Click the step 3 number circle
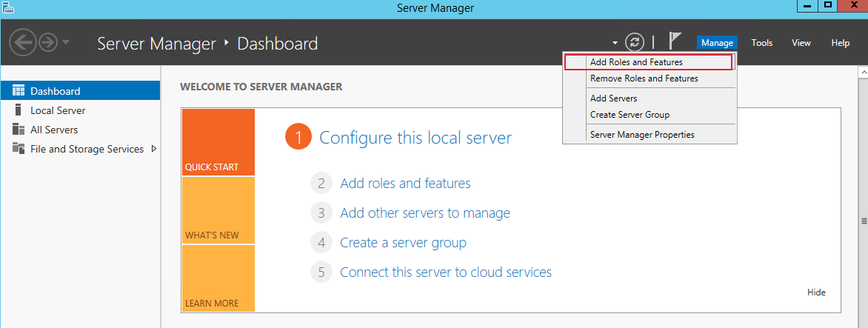This screenshot has width=868, height=328. 321,213
